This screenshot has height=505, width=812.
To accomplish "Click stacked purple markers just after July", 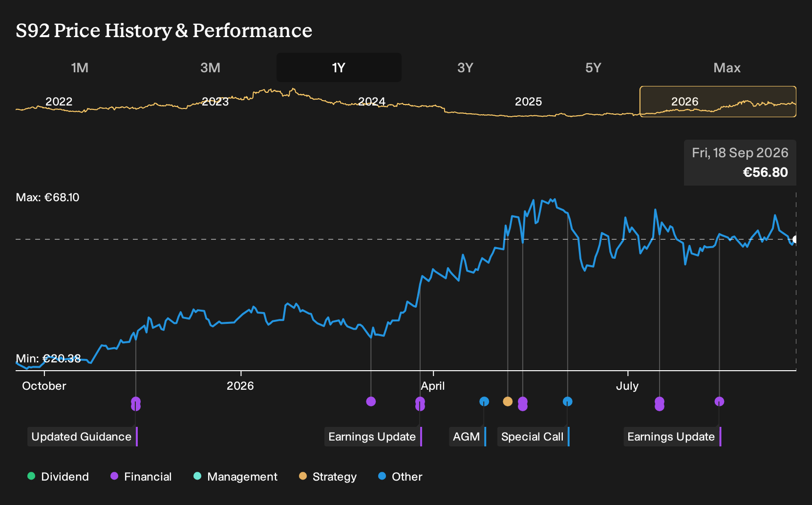I will [x=660, y=404].
